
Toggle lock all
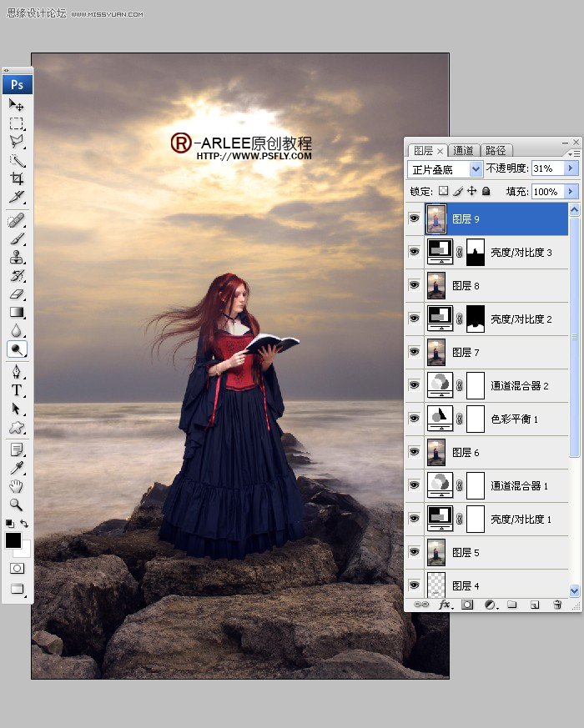(486, 191)
